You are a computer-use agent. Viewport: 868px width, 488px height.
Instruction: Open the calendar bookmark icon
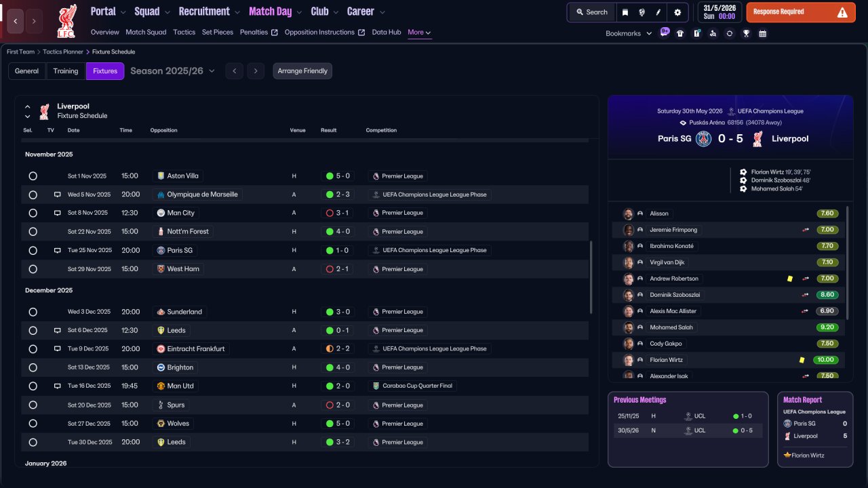[763, 33]
